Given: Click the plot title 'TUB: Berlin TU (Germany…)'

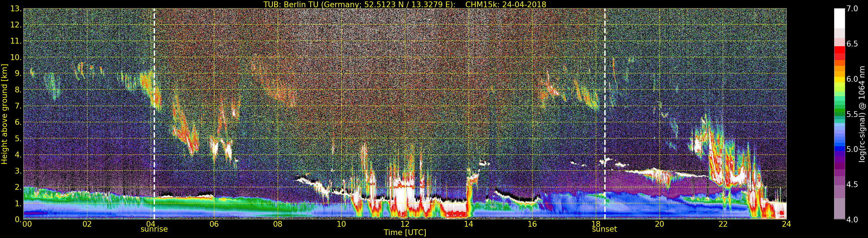Looking at the screenshot, I should pyautogui.click(x=405, y=4).
